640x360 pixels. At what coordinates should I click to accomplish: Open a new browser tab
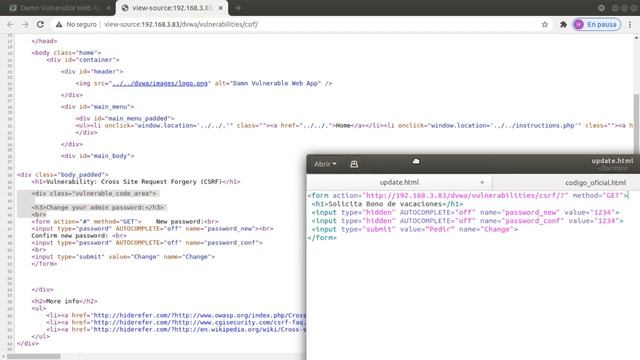[x=238, y=8]
